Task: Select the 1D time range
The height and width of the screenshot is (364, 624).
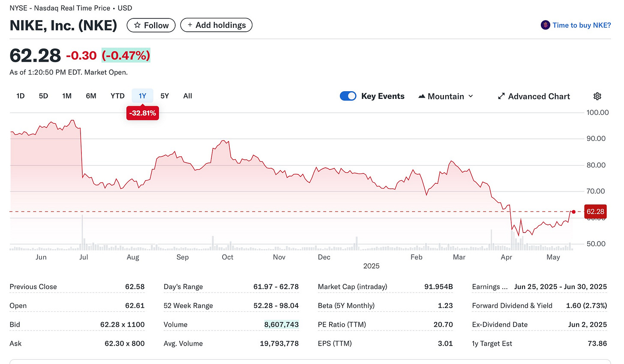Action: coord(21,96)
